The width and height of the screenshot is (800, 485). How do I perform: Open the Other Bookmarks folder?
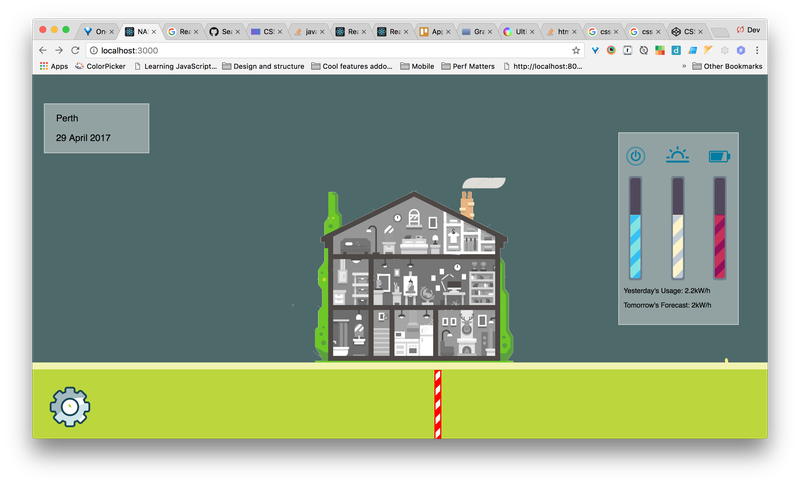[x=726, y=66]
